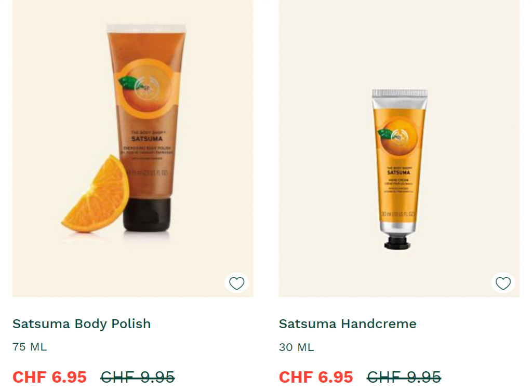
Task: Click Body Polish crossed-out CHF 9.95 price
Action: 137,377
